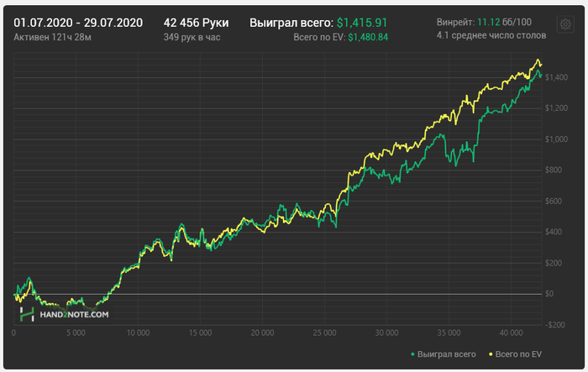Open the chart settings gear icon
This screenshot has height=372, width=588.
tap(565, 24)
